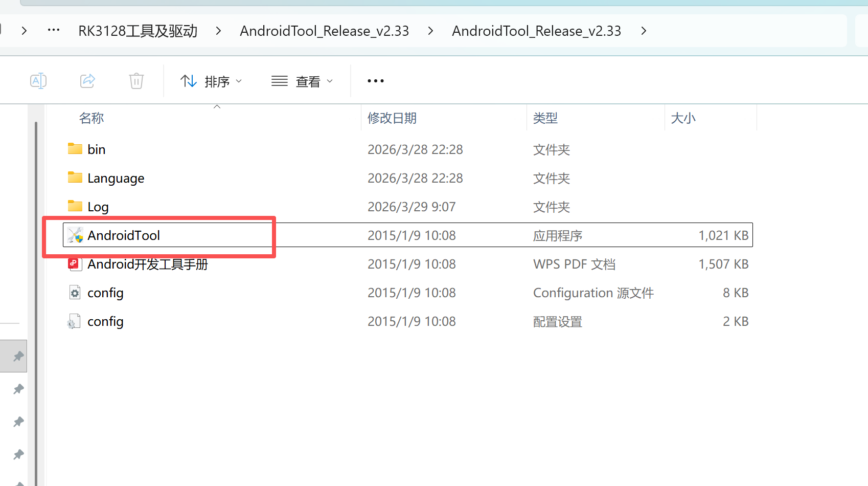The height and width of the screenshot is (486, 868).
Task: Click the Share icon in toolbar
Action: point(87,81)
